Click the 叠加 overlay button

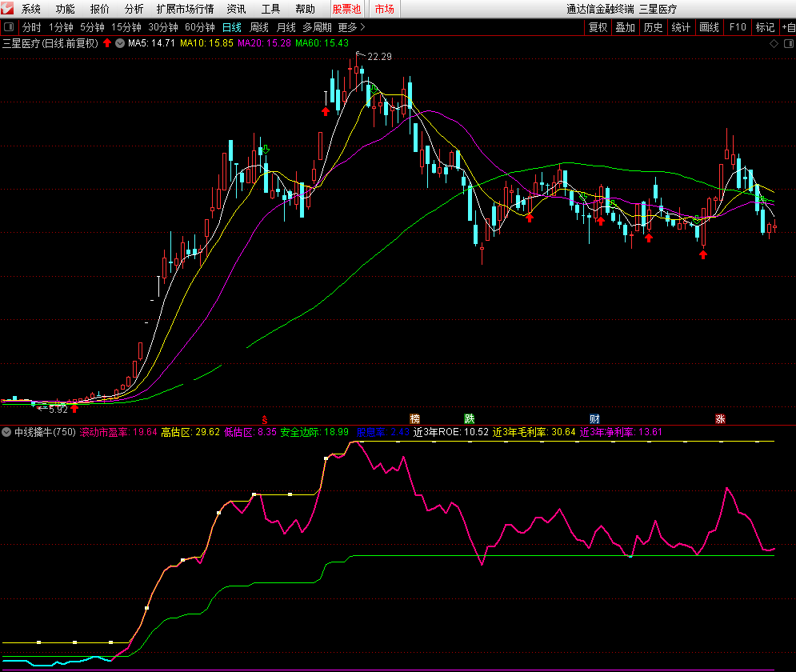pyautogui.click(x=626, y=27)
